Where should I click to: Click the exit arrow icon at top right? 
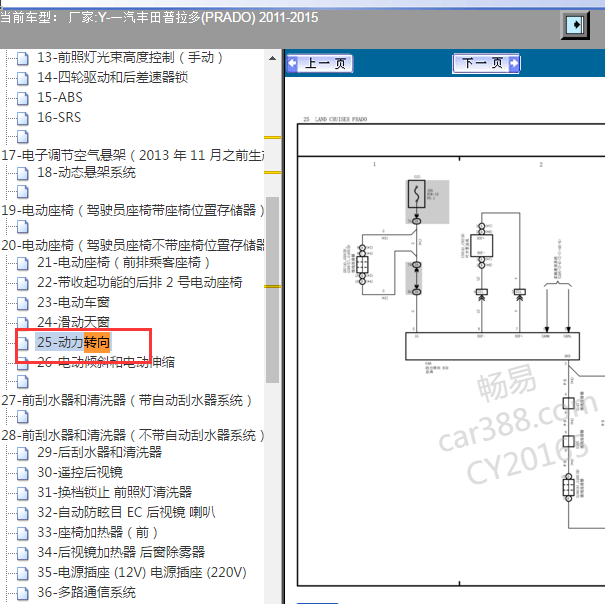[575, 25]
